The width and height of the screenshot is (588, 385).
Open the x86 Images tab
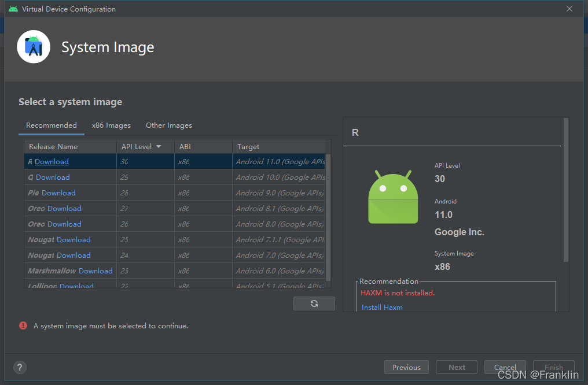point(111,125)
